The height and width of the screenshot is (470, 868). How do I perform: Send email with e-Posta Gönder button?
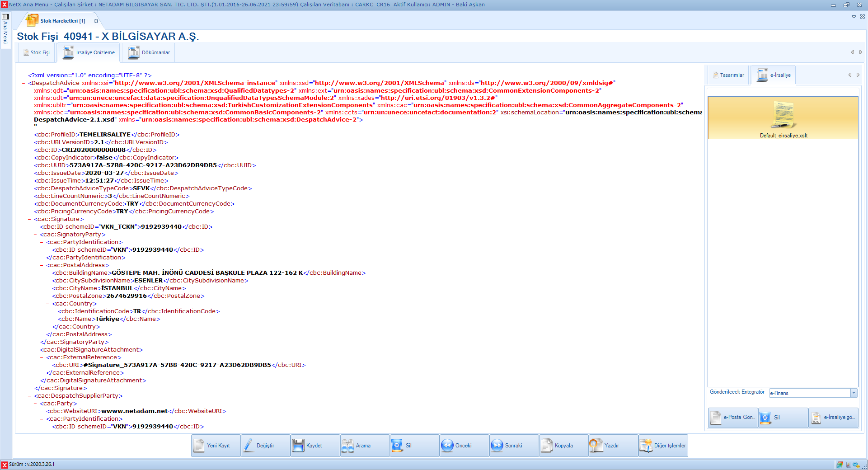tap(732, 418)
